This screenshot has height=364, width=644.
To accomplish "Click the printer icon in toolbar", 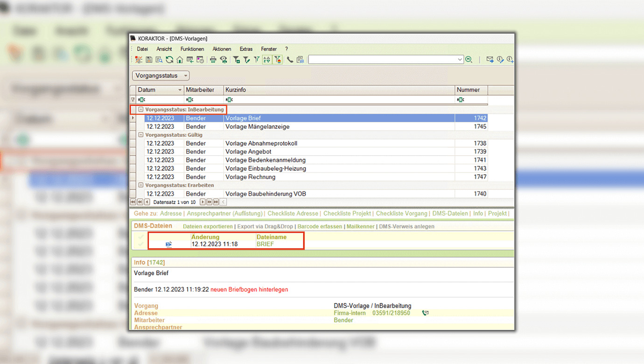I will [x=213, y=60].
